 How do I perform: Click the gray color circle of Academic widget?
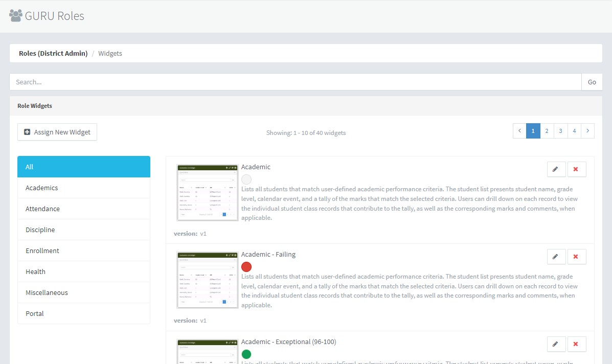246,179
